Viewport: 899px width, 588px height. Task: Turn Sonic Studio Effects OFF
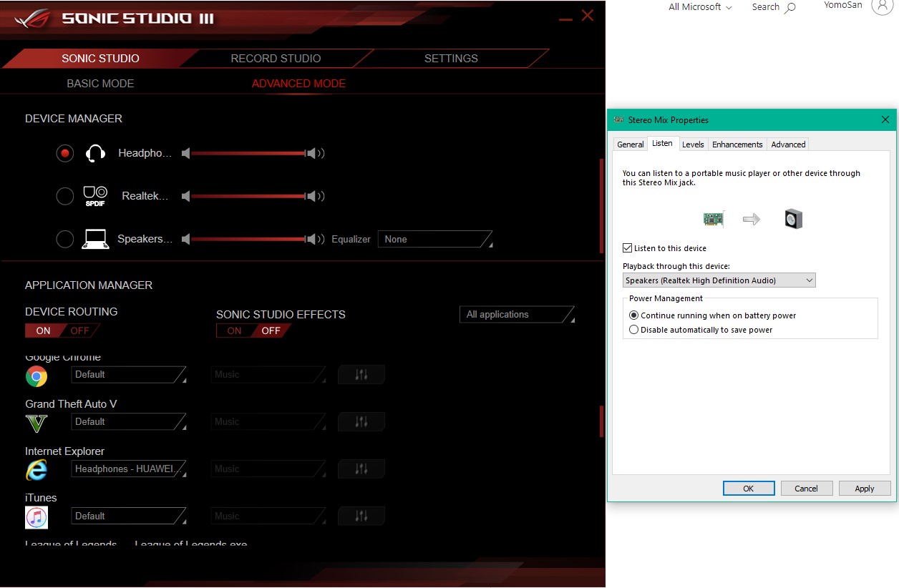[x=271, y=330]
